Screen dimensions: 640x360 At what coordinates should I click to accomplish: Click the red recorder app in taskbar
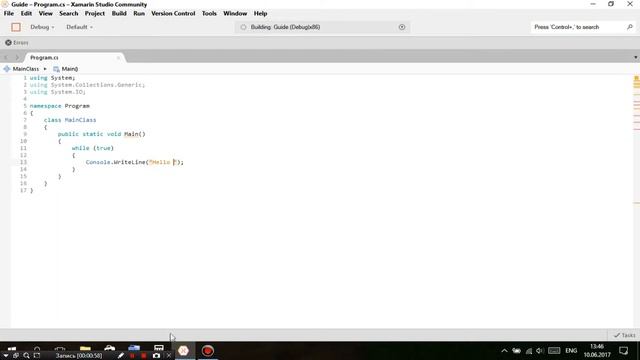coord(208,351)
